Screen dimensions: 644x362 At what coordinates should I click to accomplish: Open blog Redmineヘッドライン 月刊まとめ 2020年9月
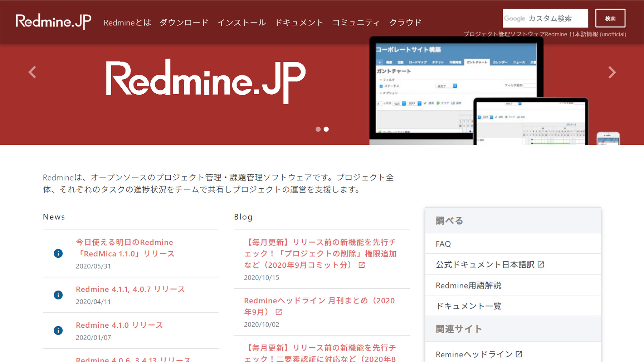click(319, 306)
